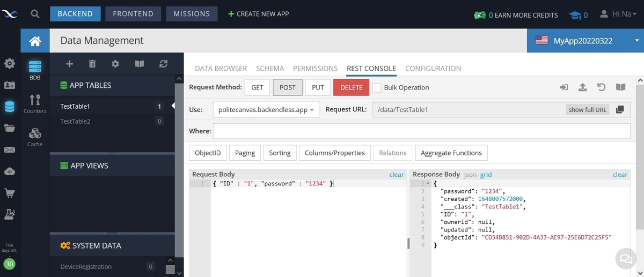Select the PUT request method
This screenshot has width=644, height=277.
point(318,87)
